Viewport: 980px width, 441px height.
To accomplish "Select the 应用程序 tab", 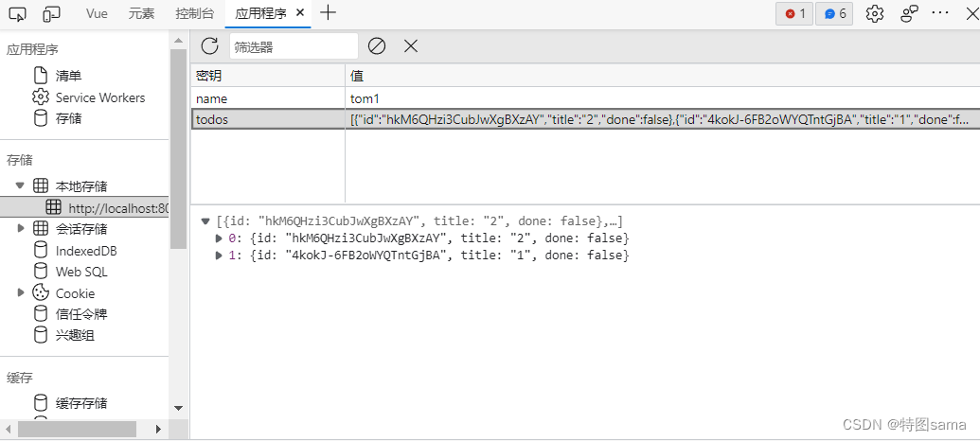I will click(260, 13).
